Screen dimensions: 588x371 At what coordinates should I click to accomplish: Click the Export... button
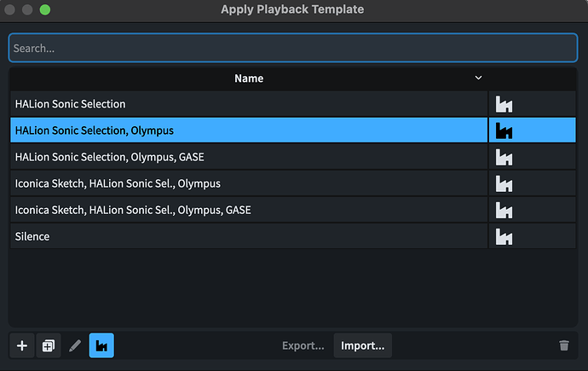tap(303, 345)
